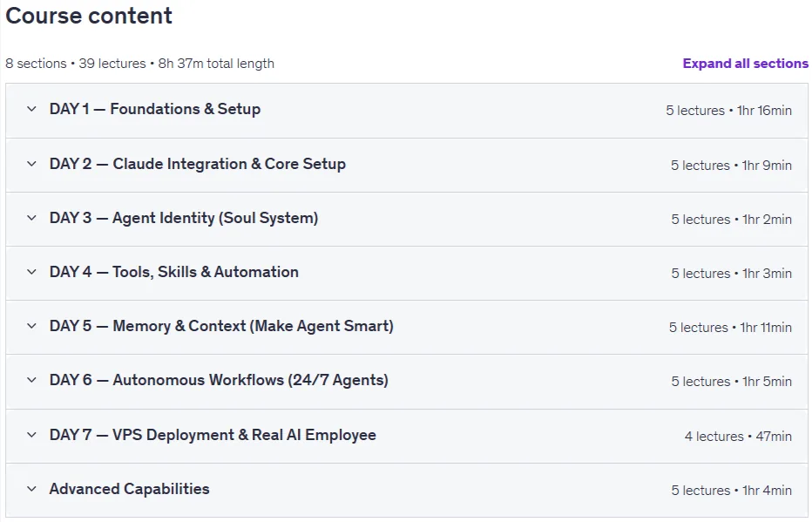This screenshot has height=522, width=812.
Task: Expand the DAY 2 section chevron
Action: point(31,164)
